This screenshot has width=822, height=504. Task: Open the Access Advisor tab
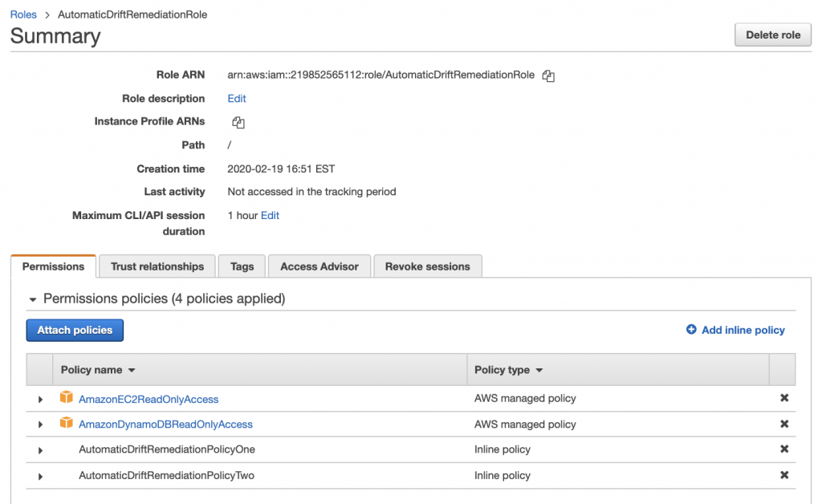[x=319, y=266]
